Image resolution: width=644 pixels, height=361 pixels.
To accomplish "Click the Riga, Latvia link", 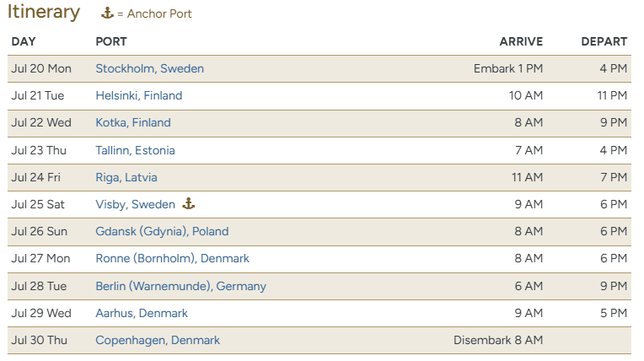I will pos(126,178).
